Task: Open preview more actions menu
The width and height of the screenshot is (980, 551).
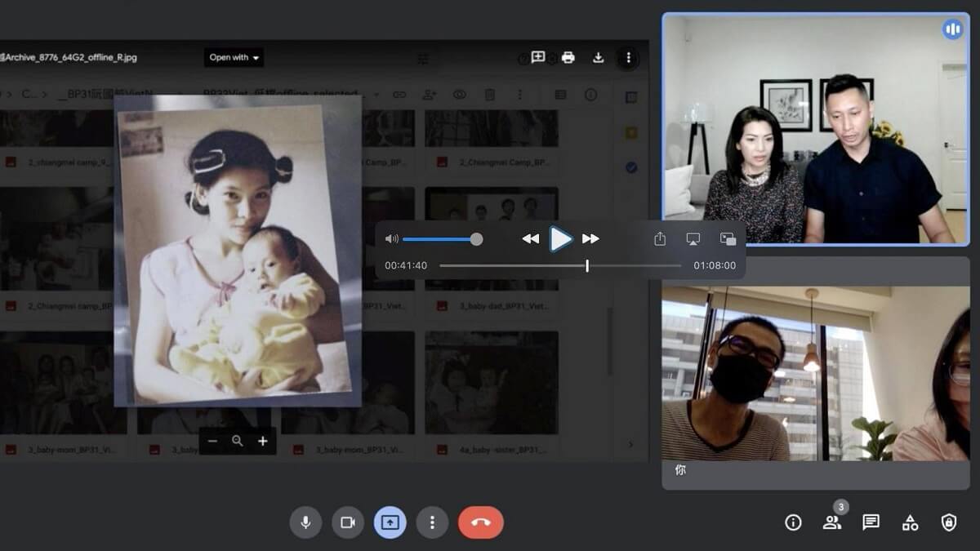Action: point(628,57)
